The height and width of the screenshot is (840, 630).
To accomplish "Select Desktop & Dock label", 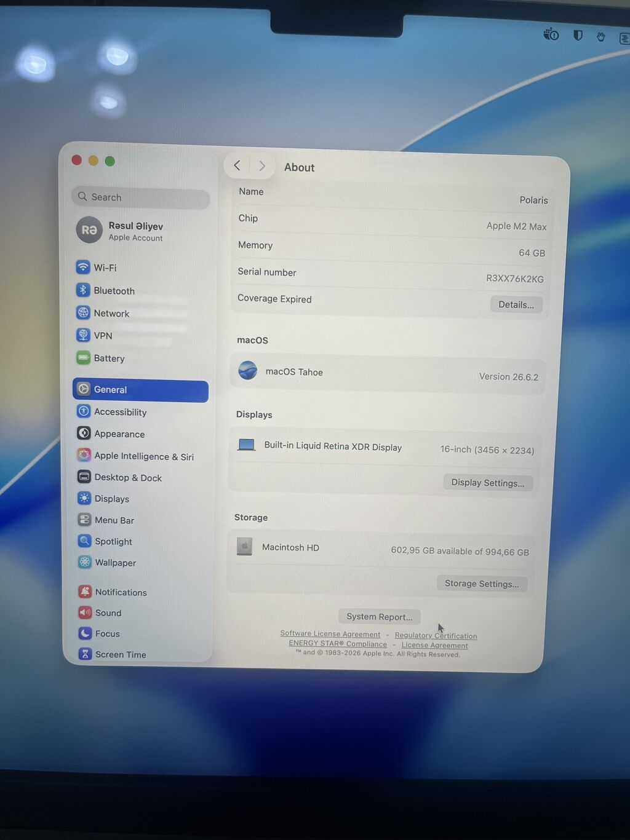I will 128,478.
